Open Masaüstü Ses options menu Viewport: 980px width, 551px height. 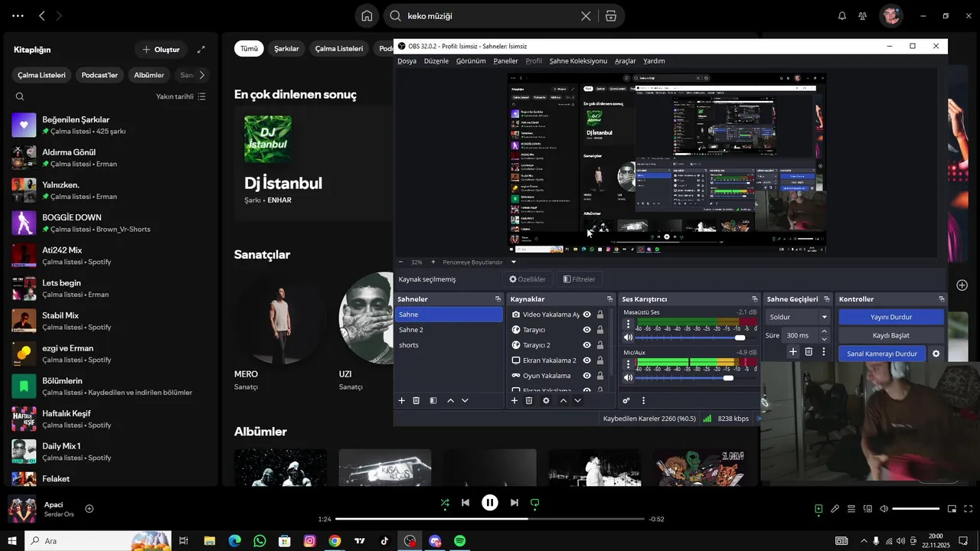coord(629,324)
